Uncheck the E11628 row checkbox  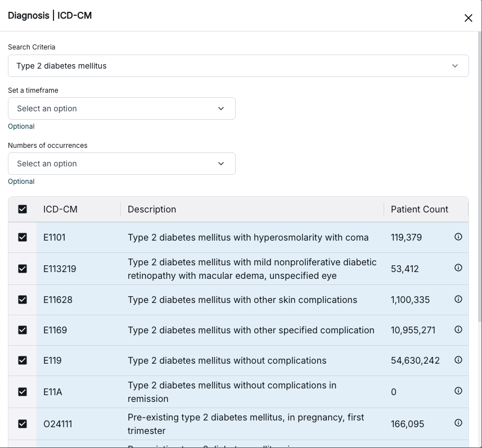pyautogui.click(x=22, y=300)
